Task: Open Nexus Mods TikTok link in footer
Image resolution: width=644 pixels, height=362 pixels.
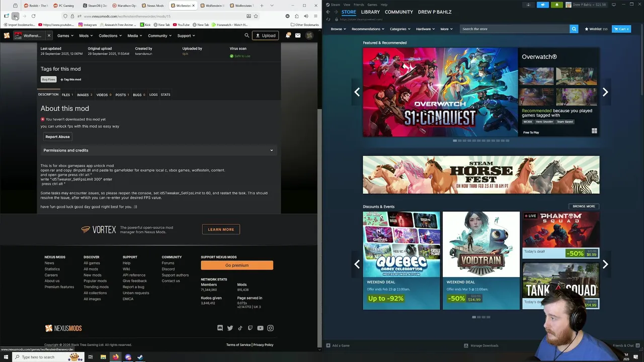Action: [x=240, y=328]
